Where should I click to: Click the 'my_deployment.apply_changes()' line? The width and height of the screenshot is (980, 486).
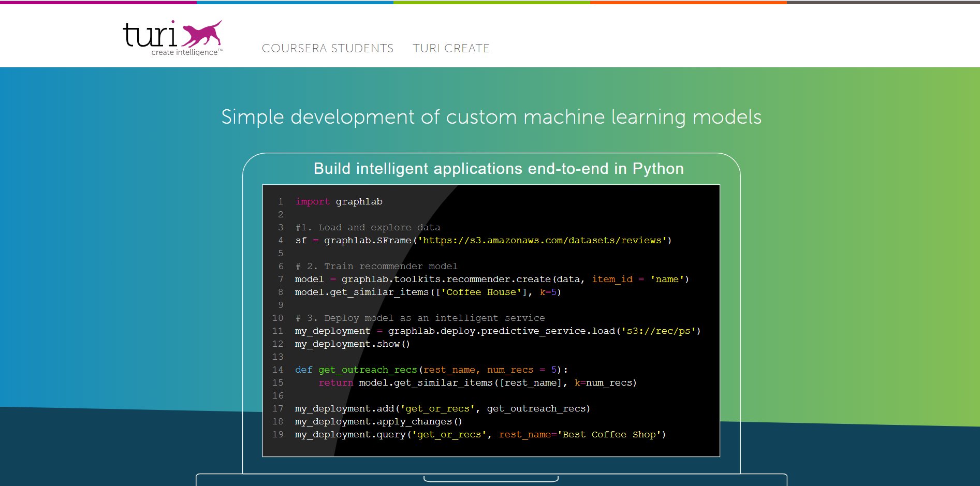pyautogui.click(x=378, y=421)
